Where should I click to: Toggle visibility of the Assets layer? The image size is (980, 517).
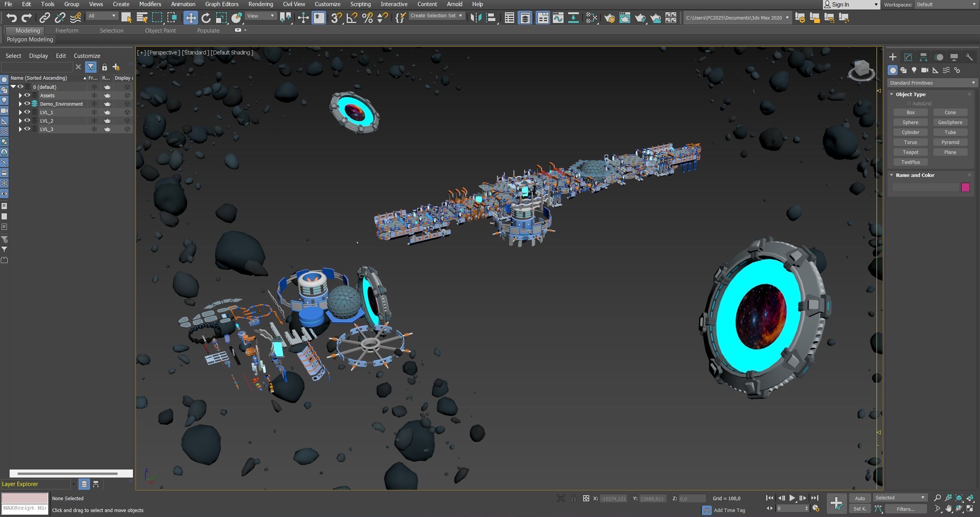coord(27,95)
